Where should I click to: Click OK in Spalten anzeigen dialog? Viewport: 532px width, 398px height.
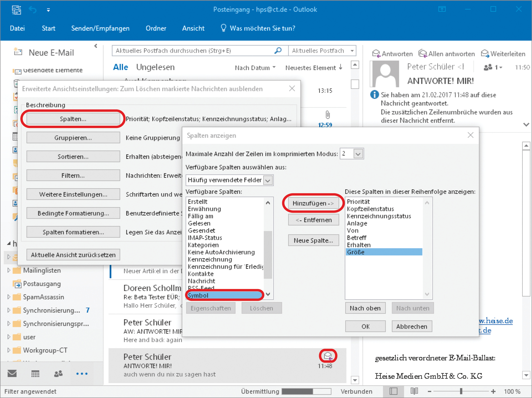[365, 326]
